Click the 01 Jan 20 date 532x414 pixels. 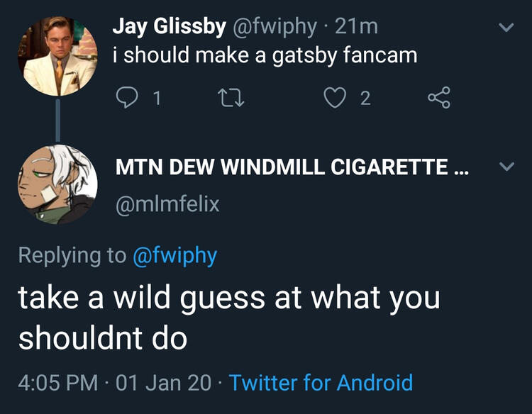tap(162, 383)
